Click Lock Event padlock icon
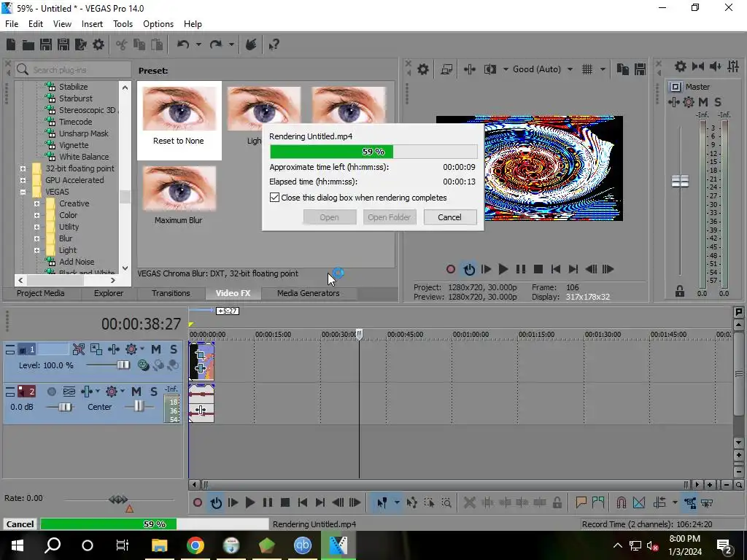 557,503
